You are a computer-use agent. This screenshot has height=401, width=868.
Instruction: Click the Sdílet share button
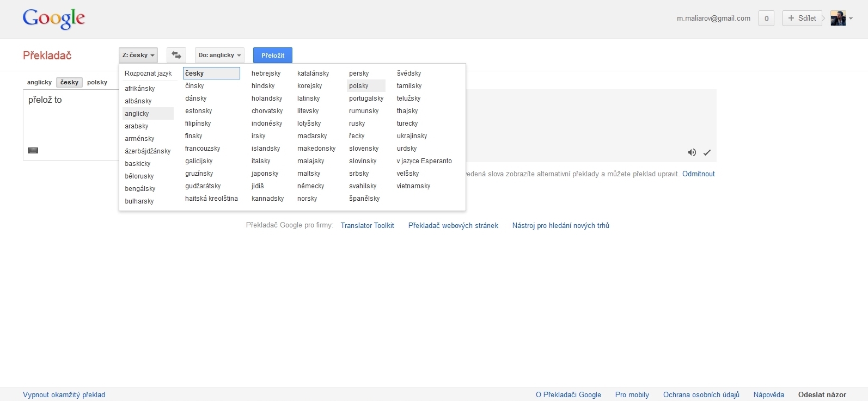point(802,18)
